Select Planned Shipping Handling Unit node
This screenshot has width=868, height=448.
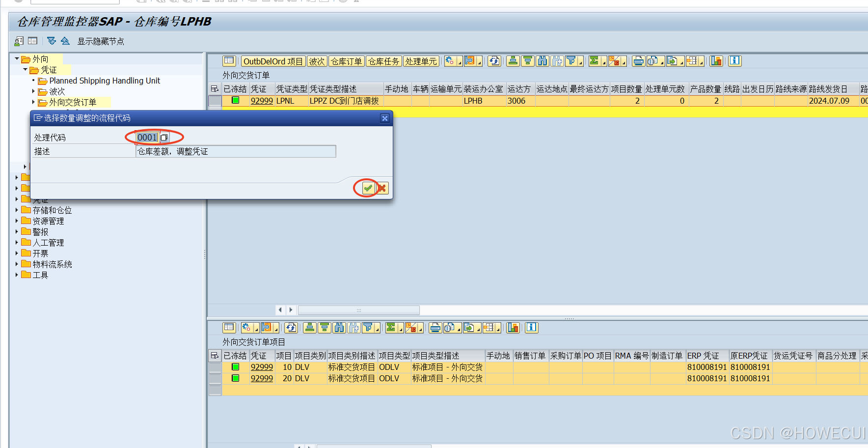click(x=105, y=81)
